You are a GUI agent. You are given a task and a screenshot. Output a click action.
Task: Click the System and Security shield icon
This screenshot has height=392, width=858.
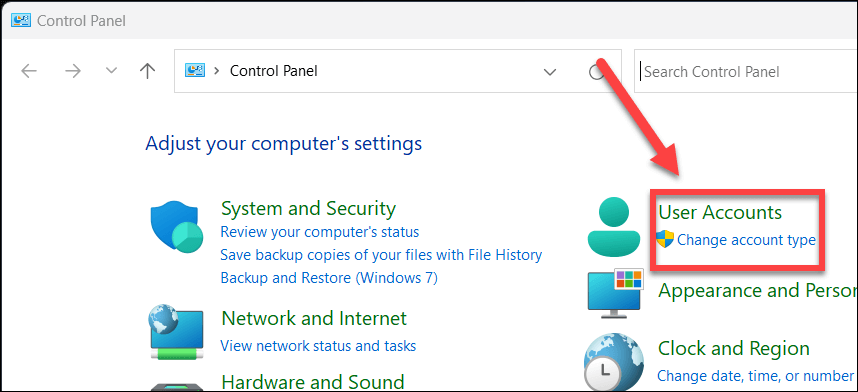(x=177, y=227)
